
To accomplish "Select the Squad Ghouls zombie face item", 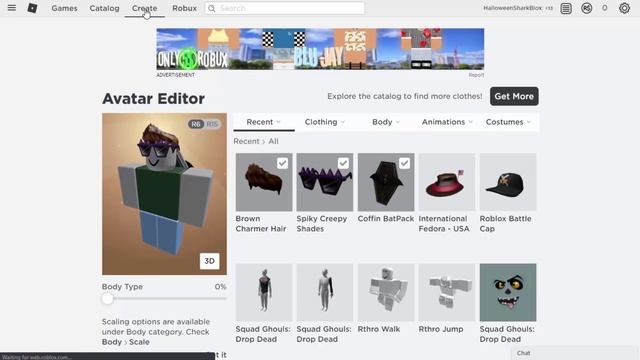I will click(x=508, y=292).
